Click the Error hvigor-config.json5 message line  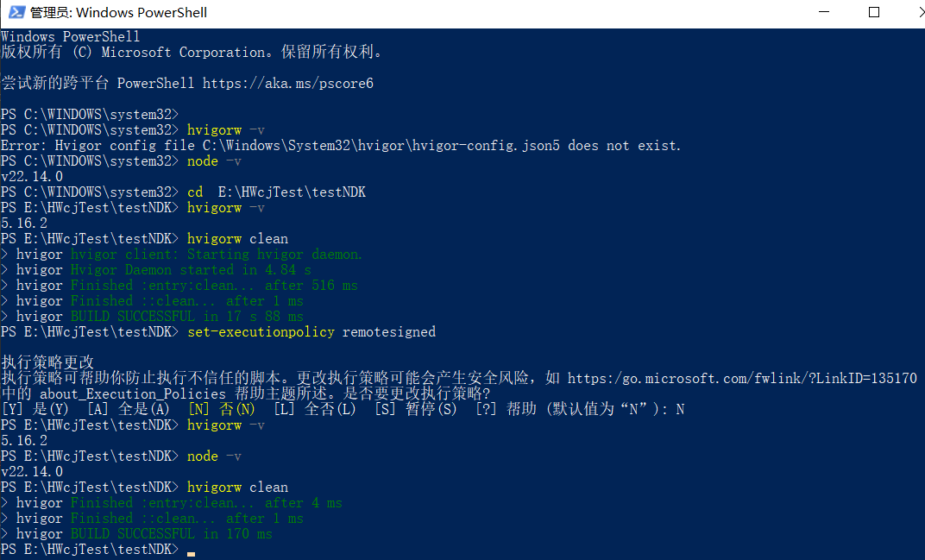click(x=341, y=145)
